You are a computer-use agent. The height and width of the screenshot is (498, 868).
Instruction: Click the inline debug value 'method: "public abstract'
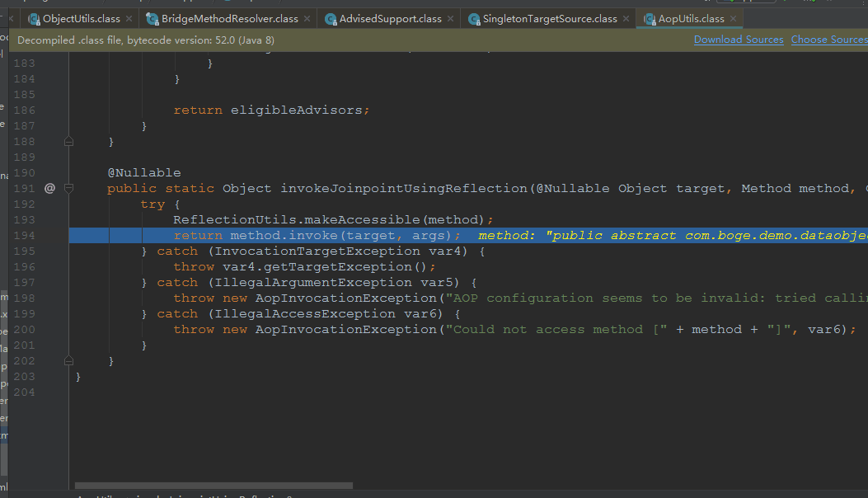(577, 236)
